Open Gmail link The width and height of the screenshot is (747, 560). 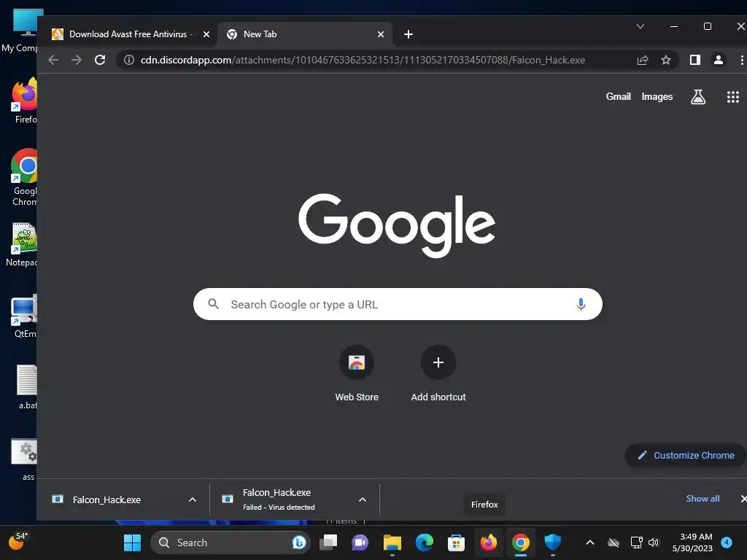click(619, 97)
